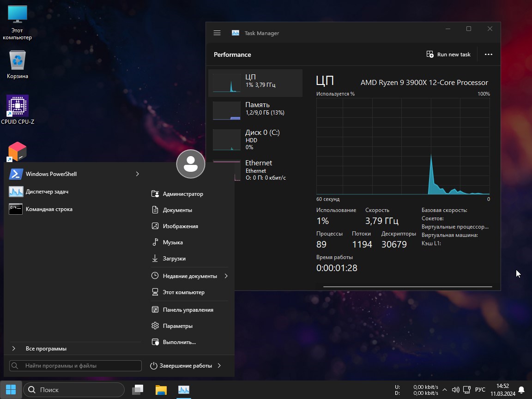Open Выполнить... run dialog
532x399 pixels.
189,342
